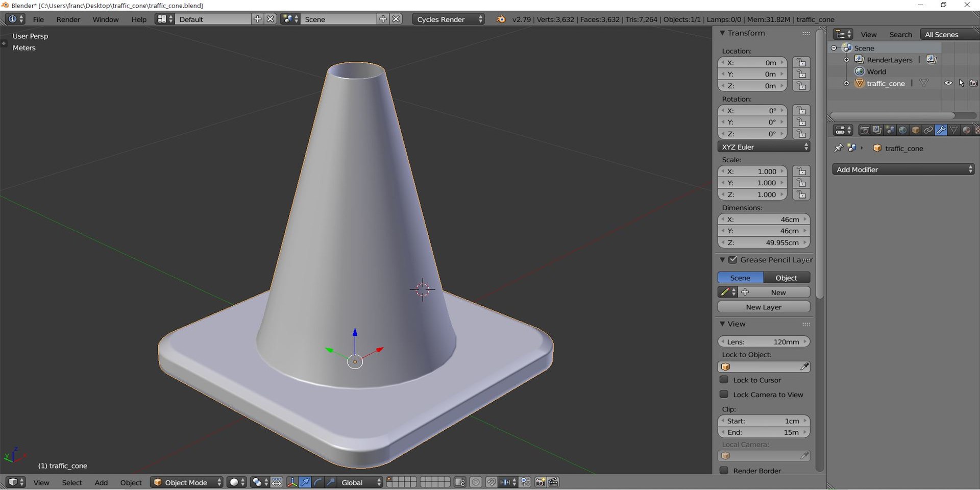This screenshot has height=490, width=980.
Task: Enable Lock Camera to View checkbox
Action: (x=724, y=394)
